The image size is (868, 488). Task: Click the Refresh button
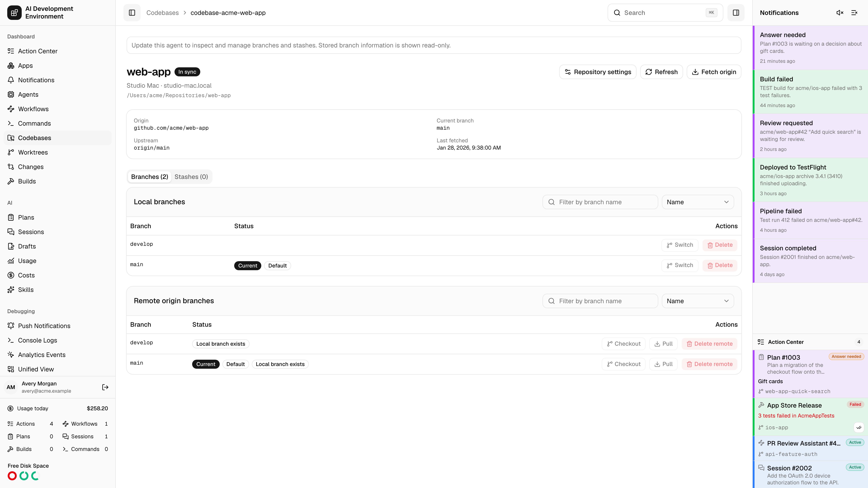click(x=661, y=72)
